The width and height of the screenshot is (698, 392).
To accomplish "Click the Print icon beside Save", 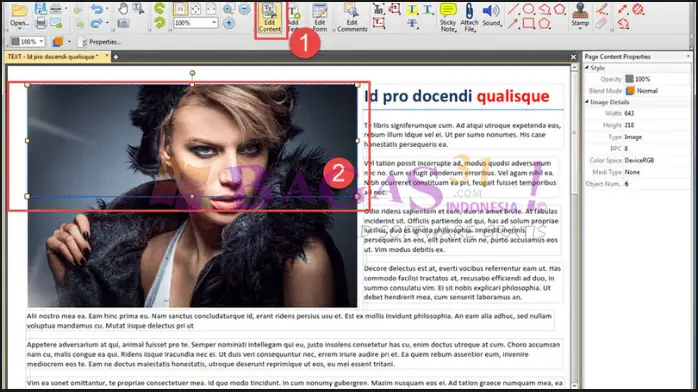I will (56, 8).
